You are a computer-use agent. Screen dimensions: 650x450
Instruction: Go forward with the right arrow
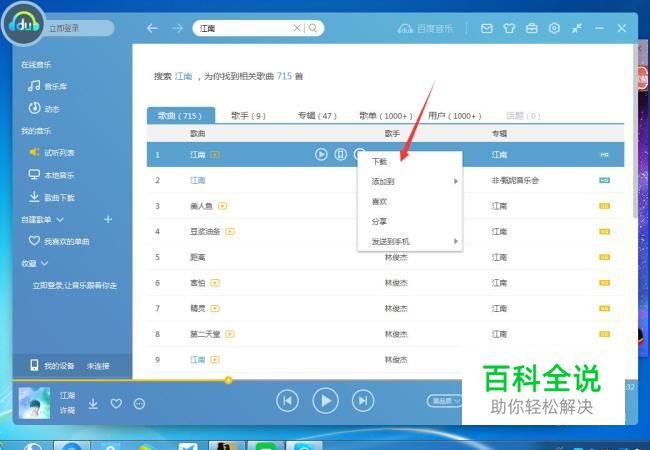click(x=178, y=28)
